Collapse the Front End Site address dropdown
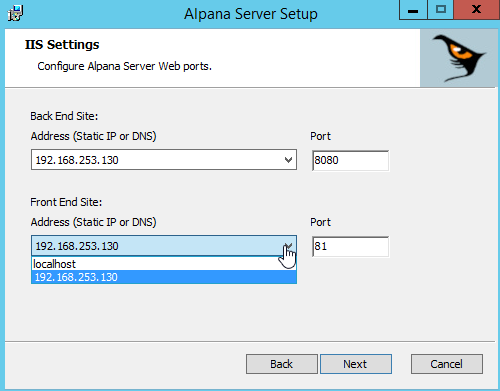The image size is (500, 391). pyautogui.click(x=288, y=246)
